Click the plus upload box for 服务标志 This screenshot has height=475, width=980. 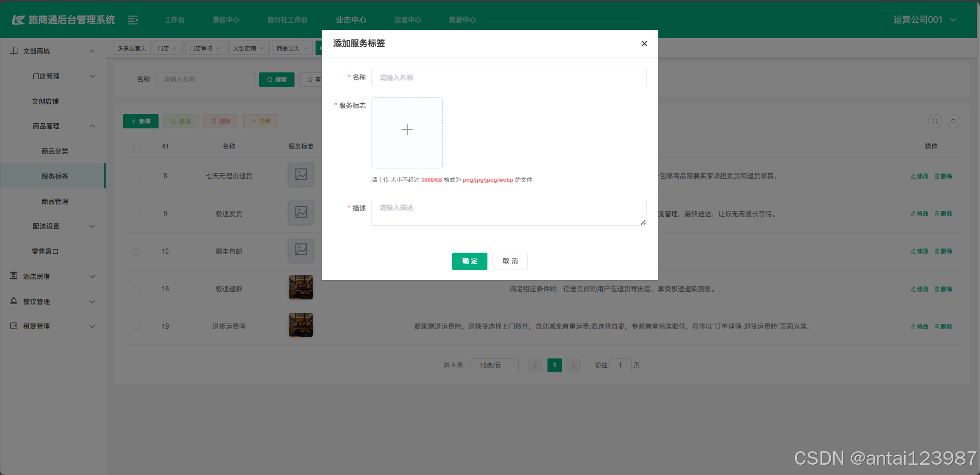coord(407,132)
